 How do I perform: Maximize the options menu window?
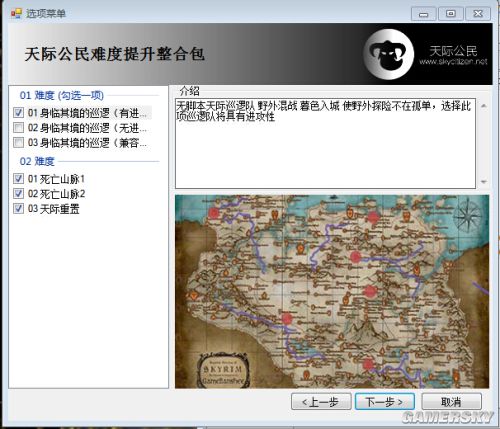tap(451, 14)
